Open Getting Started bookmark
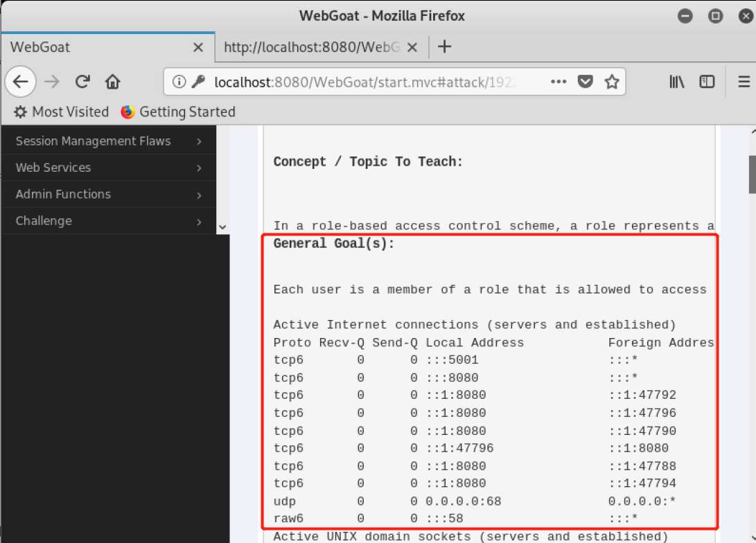 pos(178,112)
